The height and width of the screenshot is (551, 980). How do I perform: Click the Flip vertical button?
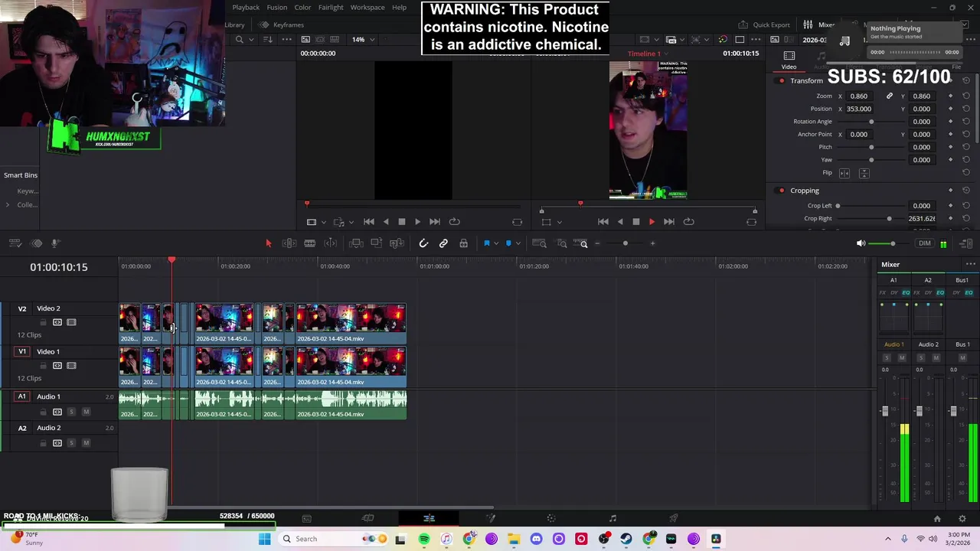[864, 173]
